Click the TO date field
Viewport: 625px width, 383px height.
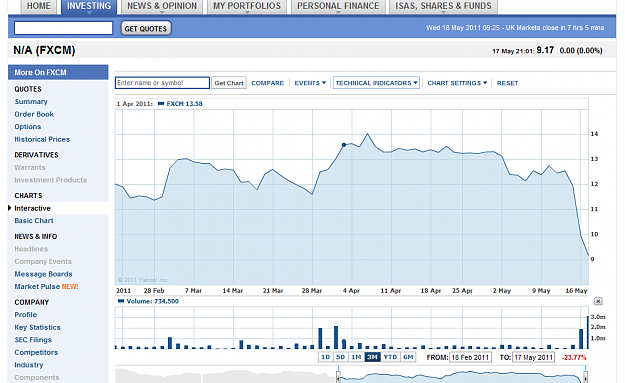533,357
